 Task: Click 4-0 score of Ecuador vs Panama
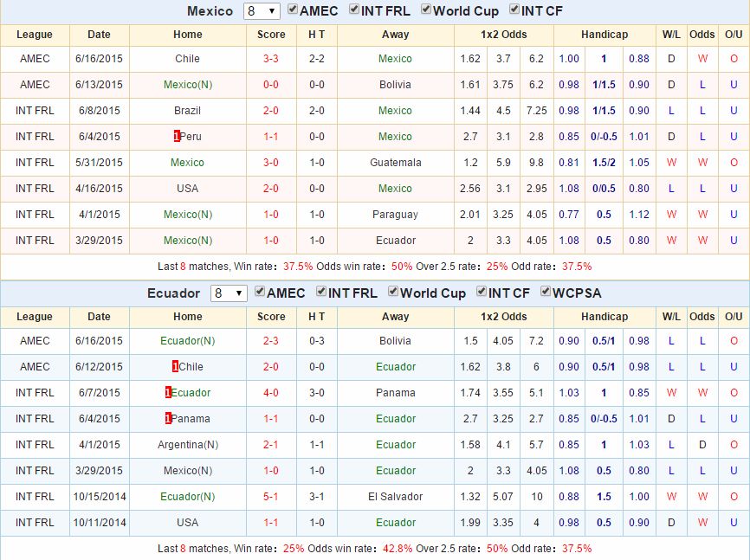(x=271, y=393)
